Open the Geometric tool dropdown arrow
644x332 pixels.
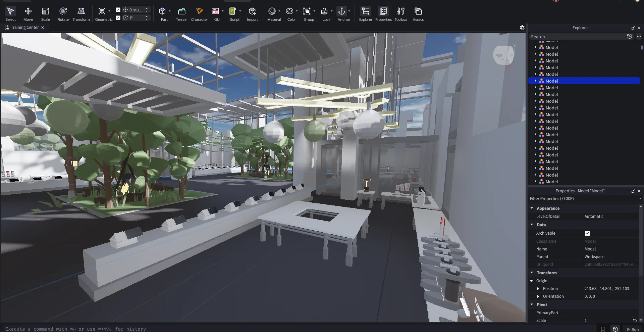[x=109, y=11]
